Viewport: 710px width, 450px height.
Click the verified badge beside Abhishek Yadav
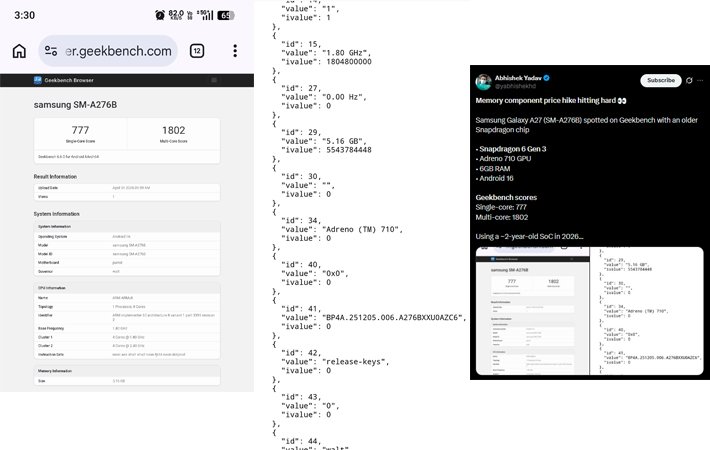(x=547, y=77)
